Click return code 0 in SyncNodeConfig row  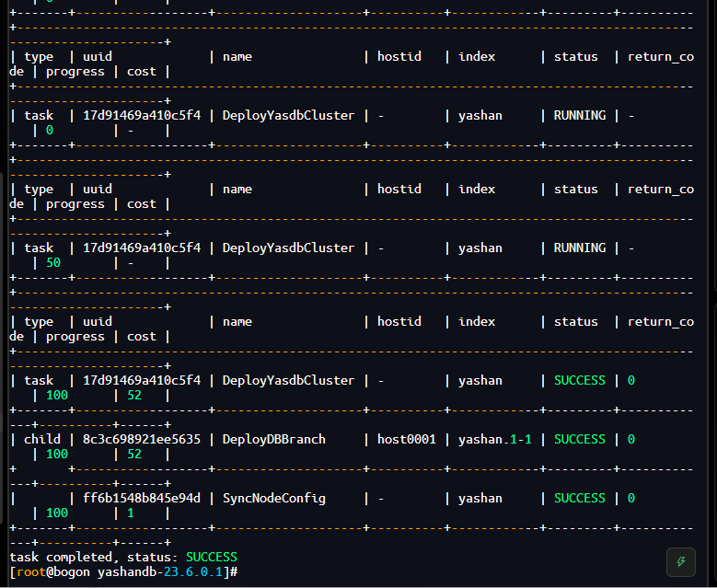click(x=631, y=499)
